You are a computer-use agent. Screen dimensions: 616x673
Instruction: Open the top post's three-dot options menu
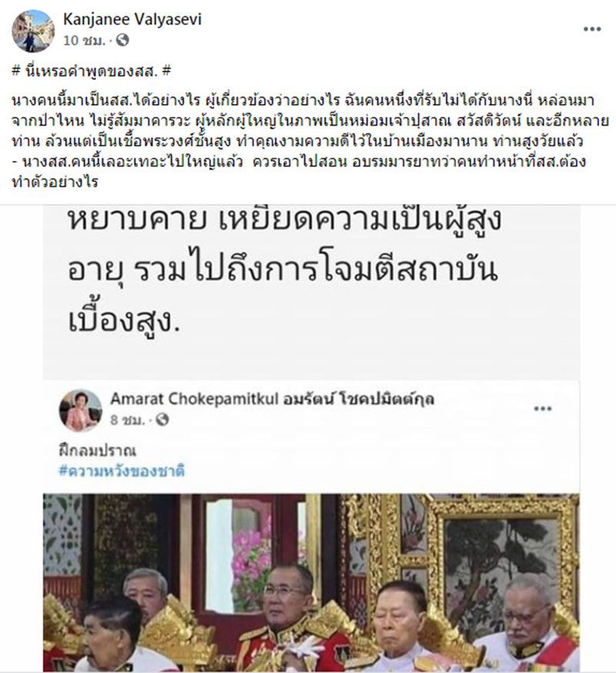click(x=592, y=29)
